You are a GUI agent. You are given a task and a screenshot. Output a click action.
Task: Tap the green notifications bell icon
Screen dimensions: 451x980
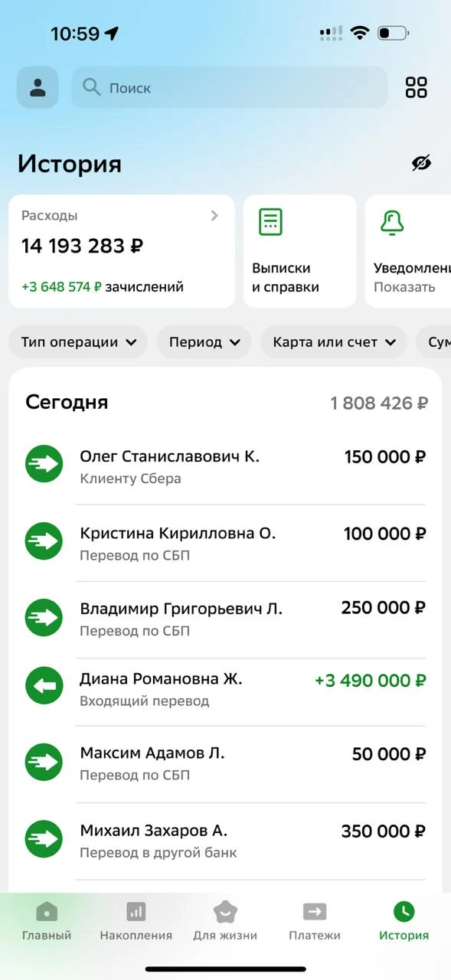[392, 221]
